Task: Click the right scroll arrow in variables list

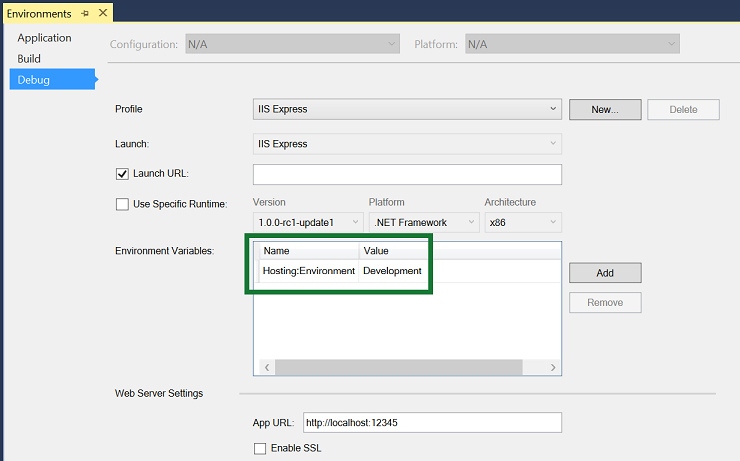Action: pyautogui.click(x=553, y=367)
